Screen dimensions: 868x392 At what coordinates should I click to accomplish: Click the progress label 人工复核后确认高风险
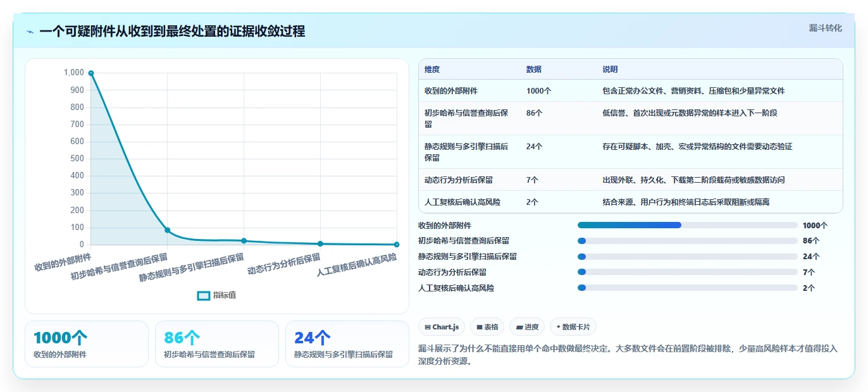pyautogui.click(x=456, y=288)
